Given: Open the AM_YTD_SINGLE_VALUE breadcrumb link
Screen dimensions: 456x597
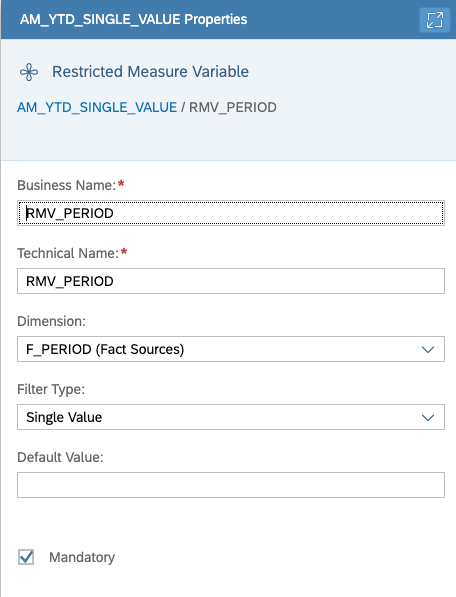Looking at the screenshot, I should (x=97, y=107).
